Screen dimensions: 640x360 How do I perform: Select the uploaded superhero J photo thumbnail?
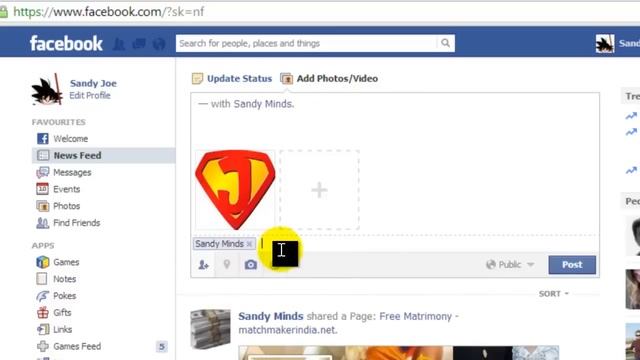click(235, 190)
